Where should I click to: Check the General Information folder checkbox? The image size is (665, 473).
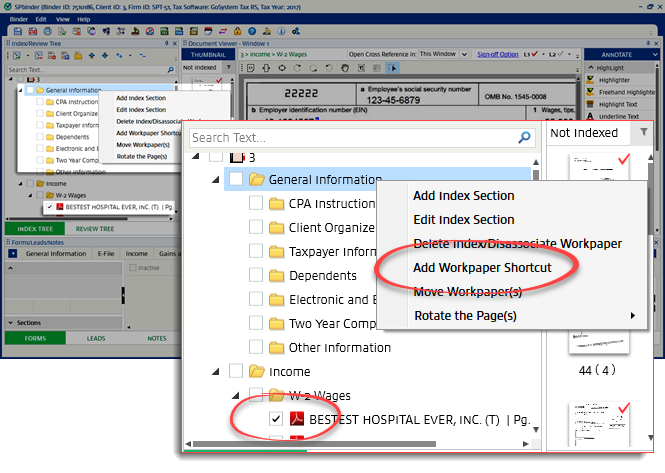[x=234, y=180]
